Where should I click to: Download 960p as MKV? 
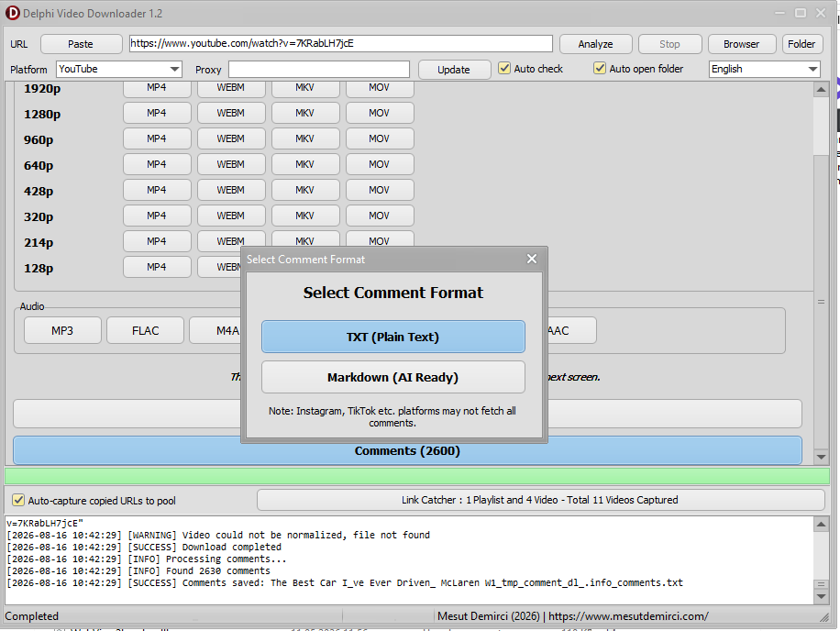[x=305, y=138]
